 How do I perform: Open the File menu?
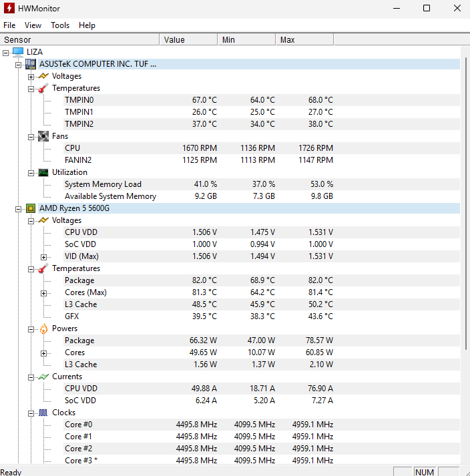pyautogui.click(x=9, y=25)
